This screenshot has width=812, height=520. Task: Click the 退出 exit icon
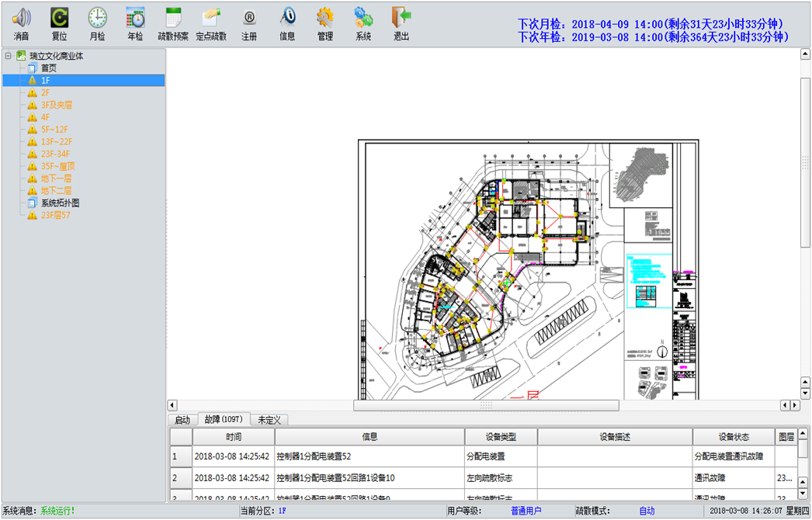[x=401, y=18]
